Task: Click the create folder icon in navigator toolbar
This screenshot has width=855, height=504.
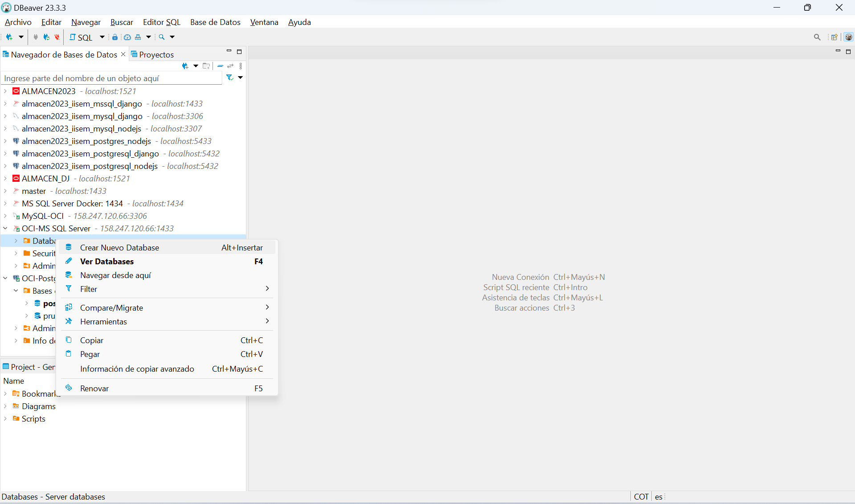Action: 206,66
